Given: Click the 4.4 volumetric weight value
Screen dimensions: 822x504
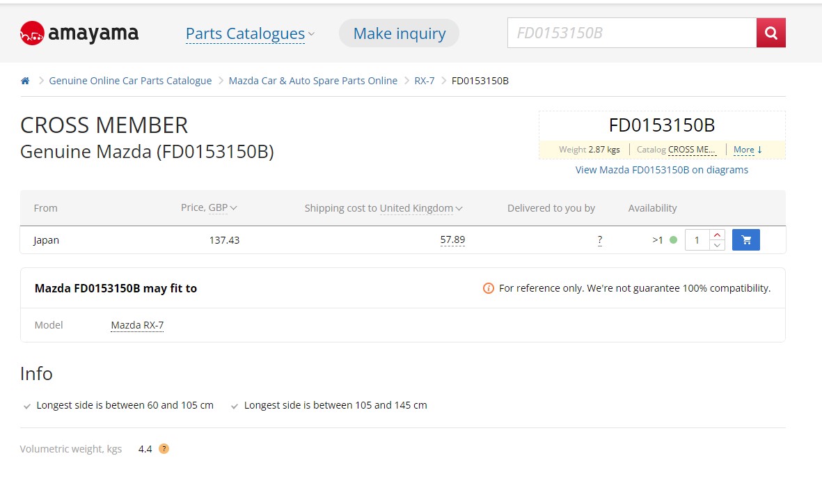Looking at the screenshot, I should (145, 449).
